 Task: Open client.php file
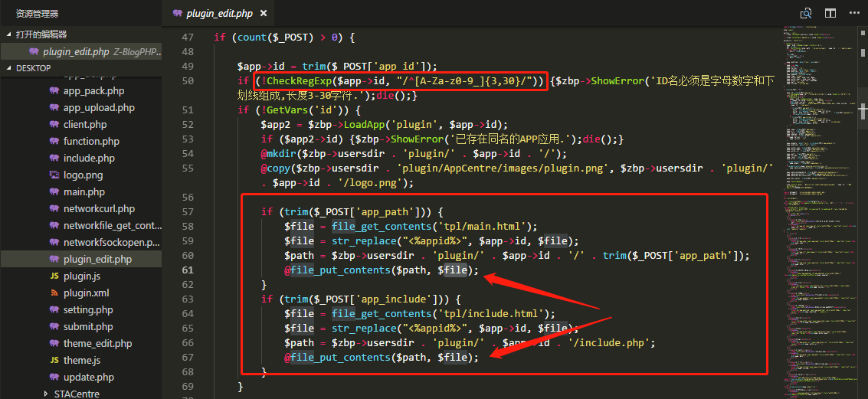point(85,125)
